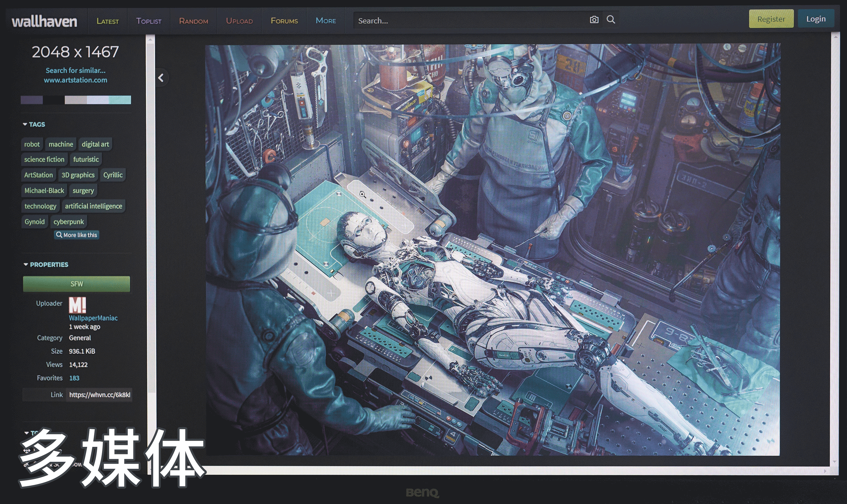847x504 pixels.
Task: Follow the www.artstation.com source link
Action: click(x=75, y=80)
